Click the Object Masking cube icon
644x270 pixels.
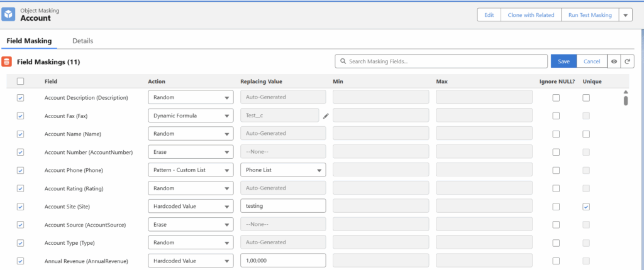9,14
